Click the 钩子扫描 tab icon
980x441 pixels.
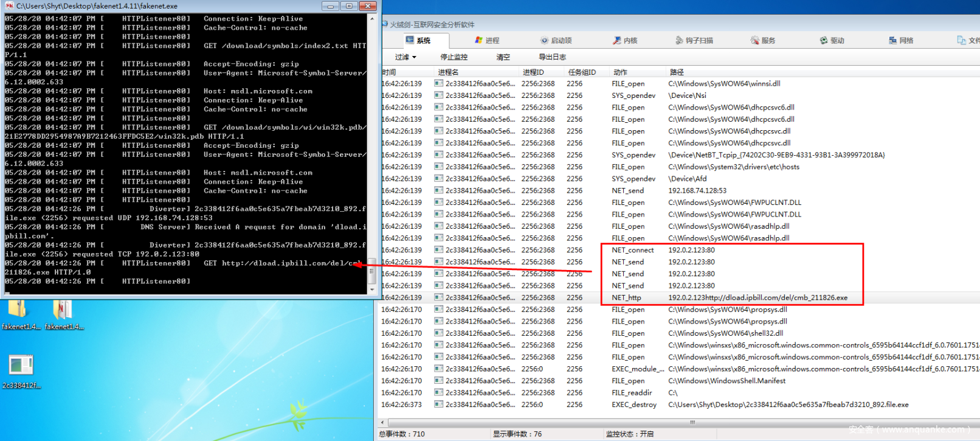click(x=679, y=40)
